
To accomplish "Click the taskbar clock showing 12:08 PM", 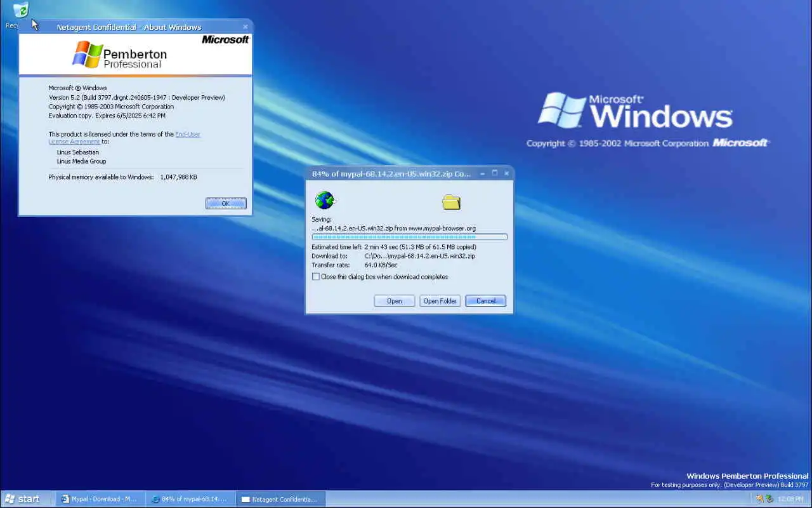I will [790, 499].
